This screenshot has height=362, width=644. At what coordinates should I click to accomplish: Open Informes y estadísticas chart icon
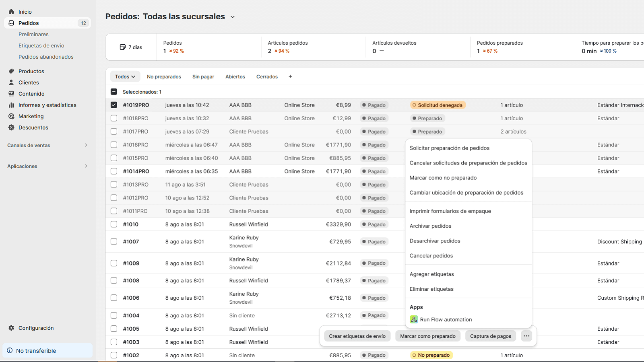point(11,105)
